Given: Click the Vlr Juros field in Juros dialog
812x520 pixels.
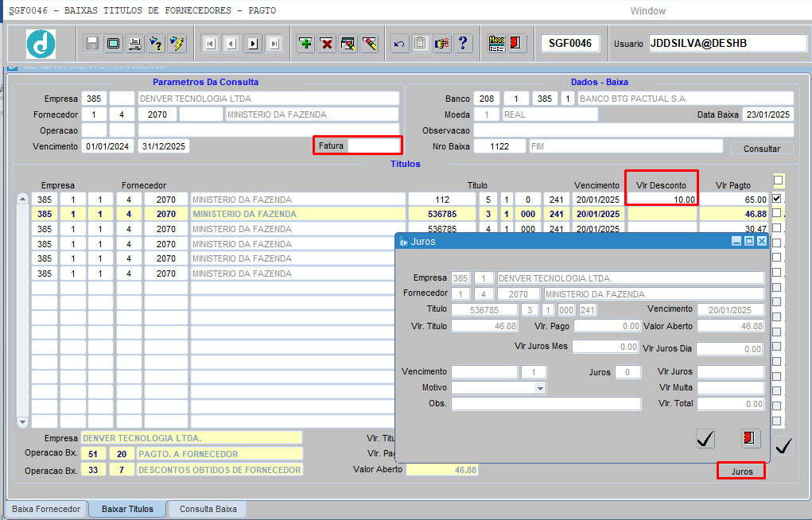Looking at the screenshot, I should pos(730,372).
